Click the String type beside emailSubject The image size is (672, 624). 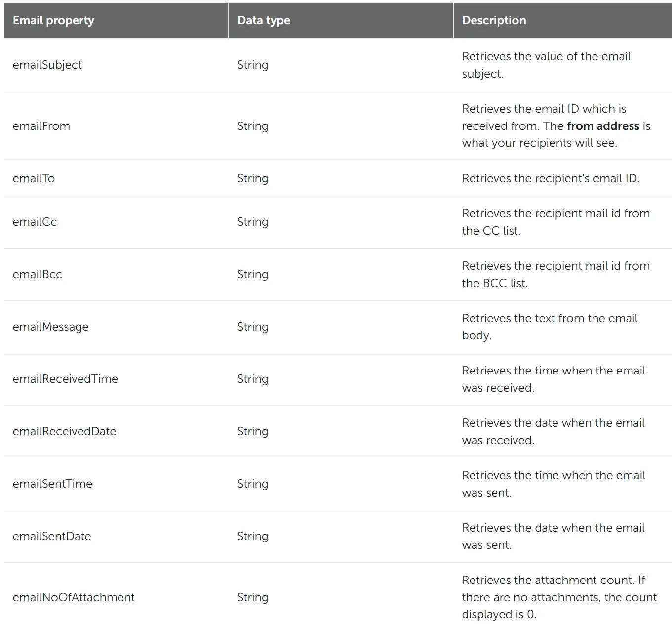click(x=253, y=65)
